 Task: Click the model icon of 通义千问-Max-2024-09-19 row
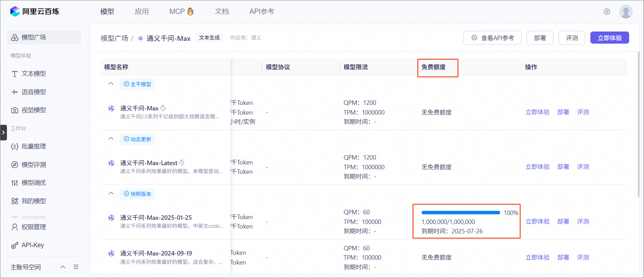pos(111,253)
